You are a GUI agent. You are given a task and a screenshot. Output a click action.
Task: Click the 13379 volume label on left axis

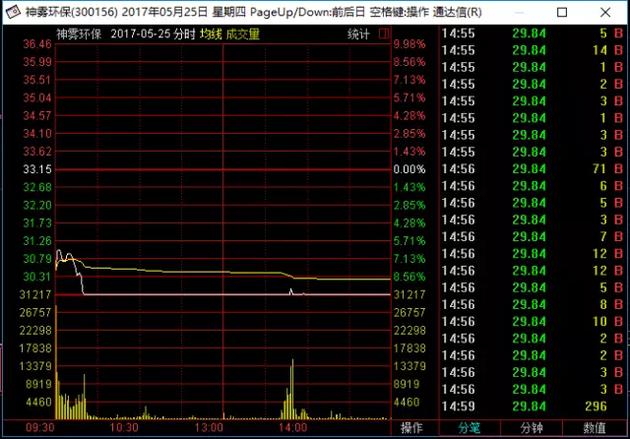[35, 366]
